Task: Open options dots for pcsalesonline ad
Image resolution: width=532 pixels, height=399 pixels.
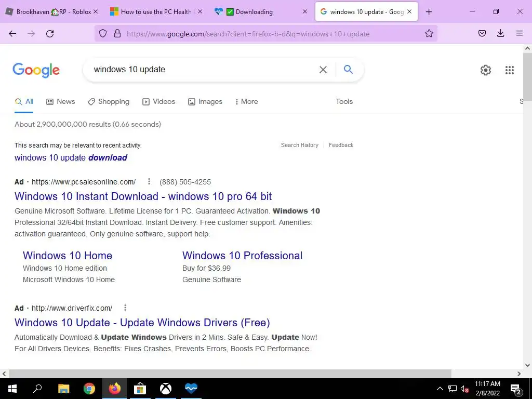Action: (x=149, y=181)
